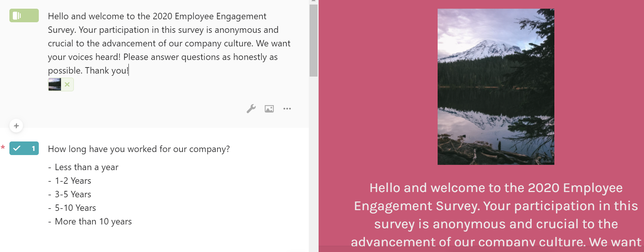The image size is (644, 252).
Task: Click the "5-10 Years" answer option
Action: tap(75, 208)
